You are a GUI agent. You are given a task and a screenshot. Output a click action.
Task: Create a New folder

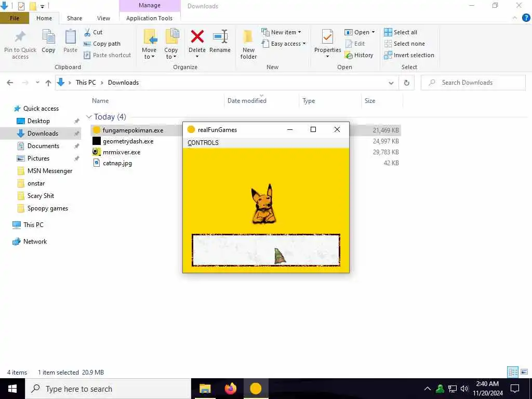[248, 44]
